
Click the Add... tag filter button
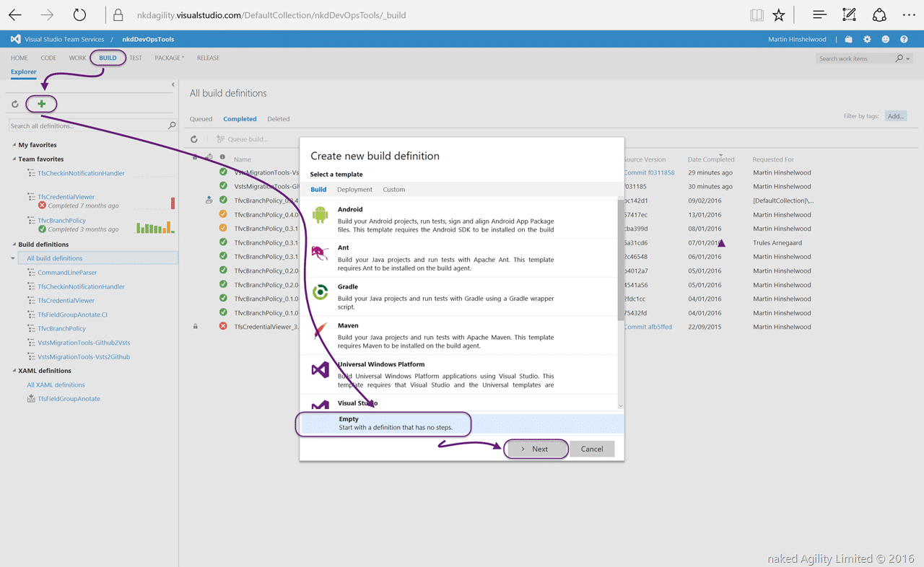point(896,116)
